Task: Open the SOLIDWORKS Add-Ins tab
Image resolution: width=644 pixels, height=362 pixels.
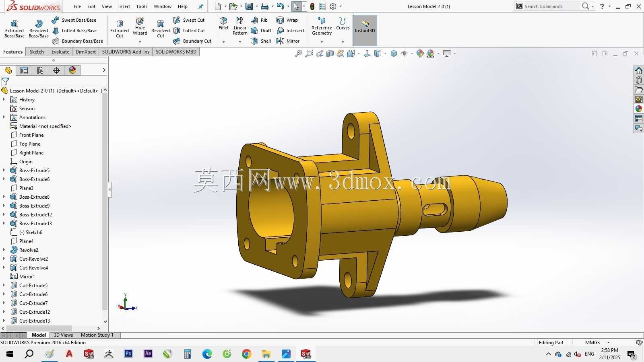Action: [126, 52]
